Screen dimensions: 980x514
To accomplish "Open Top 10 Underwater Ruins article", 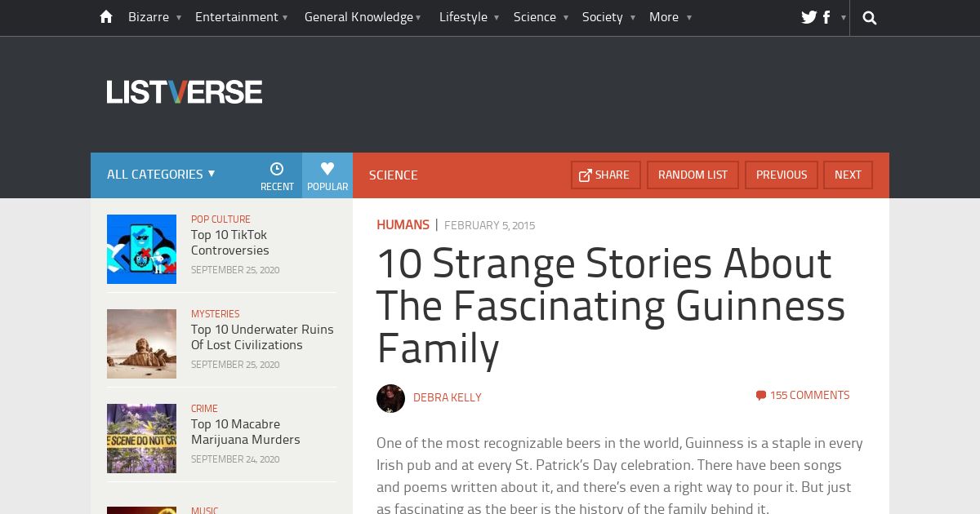I will (x=262, y=337).
